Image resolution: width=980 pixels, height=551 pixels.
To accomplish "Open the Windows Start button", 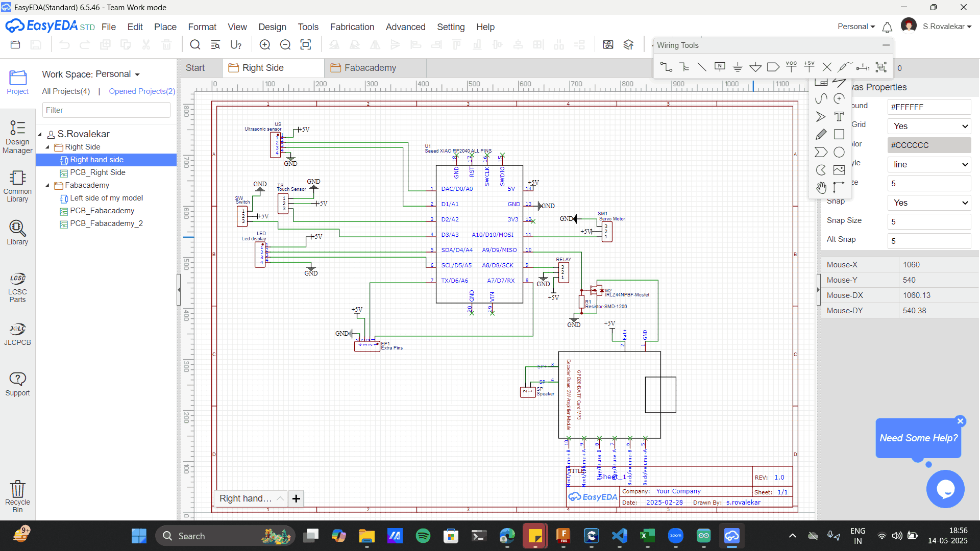I will coord(139,536).
